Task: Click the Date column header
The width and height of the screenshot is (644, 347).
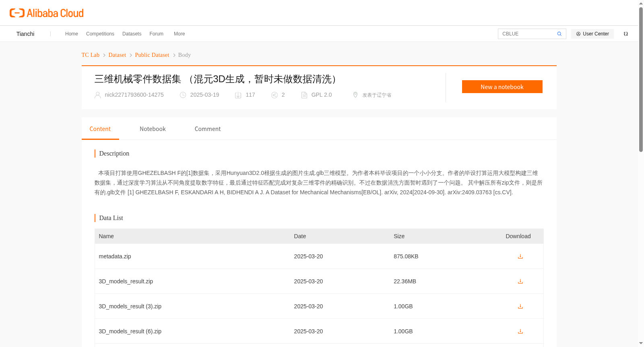Action: coord(300,236)
